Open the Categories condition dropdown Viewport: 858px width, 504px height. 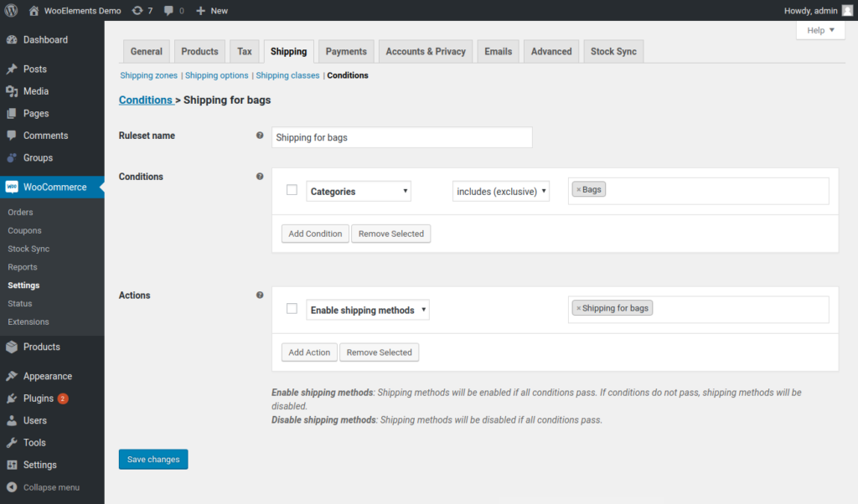pos(359,191)
